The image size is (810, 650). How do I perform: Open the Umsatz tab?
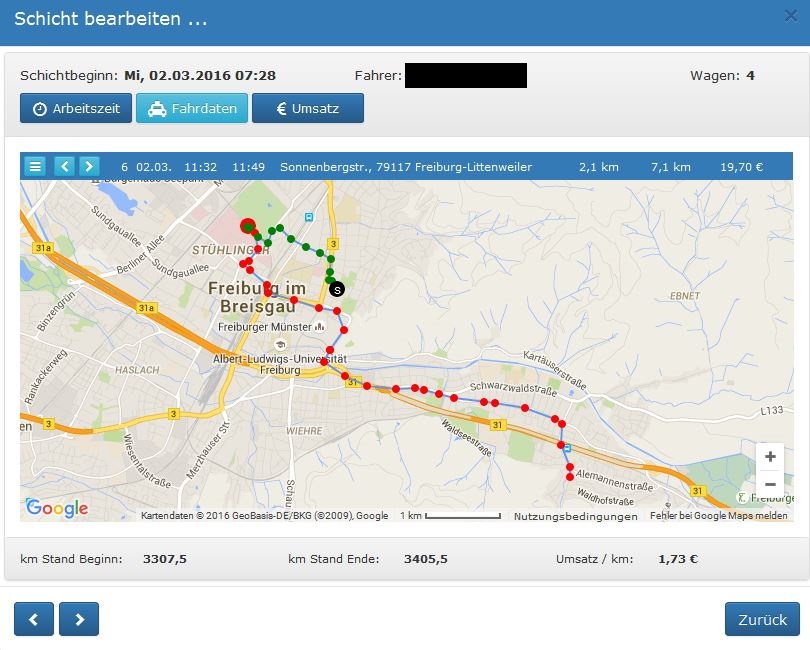pyautogui.click(x=308, y=109)
